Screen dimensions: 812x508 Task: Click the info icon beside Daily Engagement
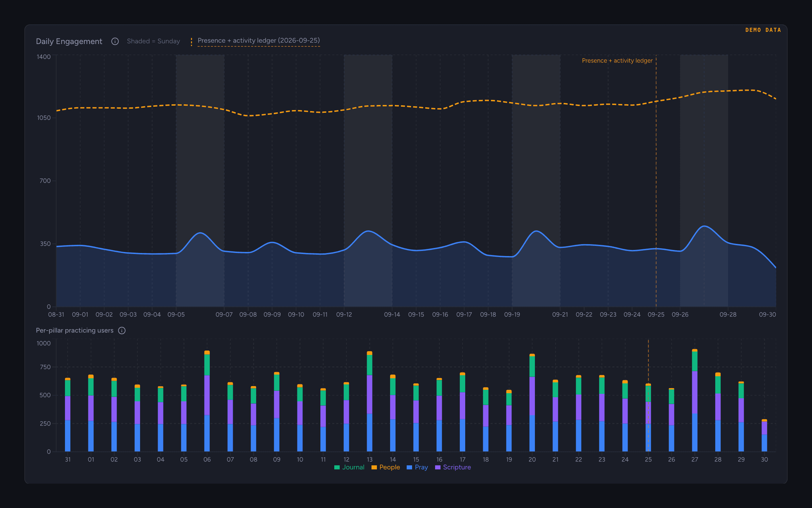[x=115, y=41]
